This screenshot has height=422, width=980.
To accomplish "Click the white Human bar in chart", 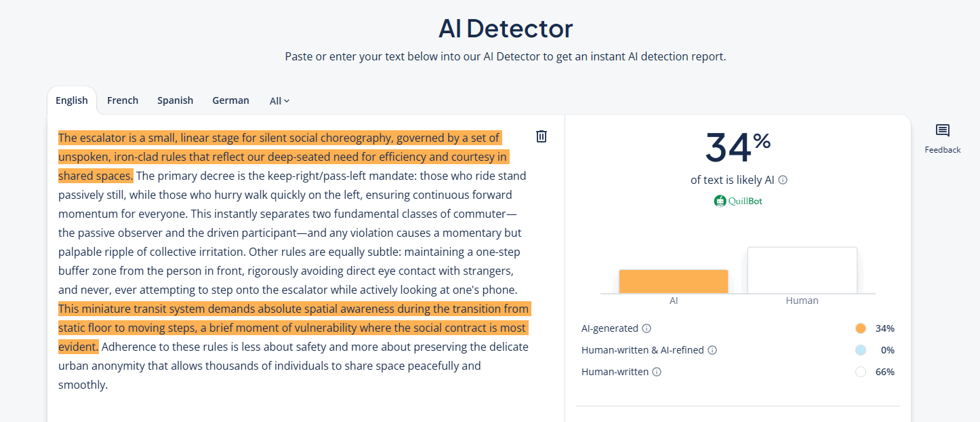I will [x=802, y=270].
